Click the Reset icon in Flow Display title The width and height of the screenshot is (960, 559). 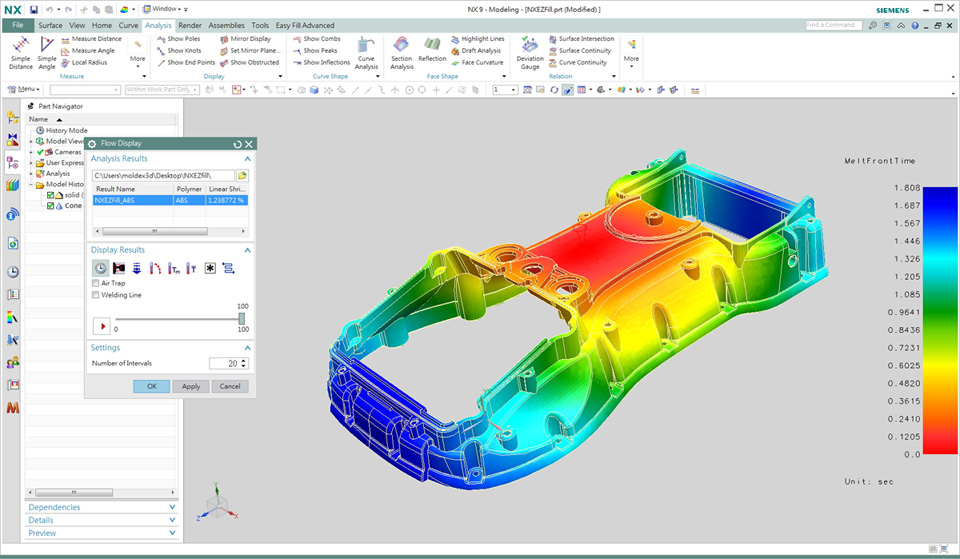(x=237, y=144)
